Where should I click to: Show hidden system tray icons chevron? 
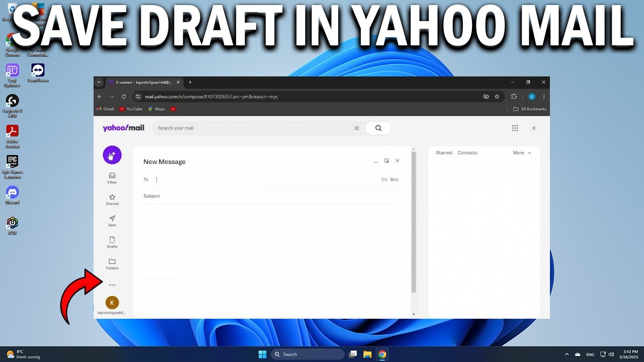click(x=567, y=354)
